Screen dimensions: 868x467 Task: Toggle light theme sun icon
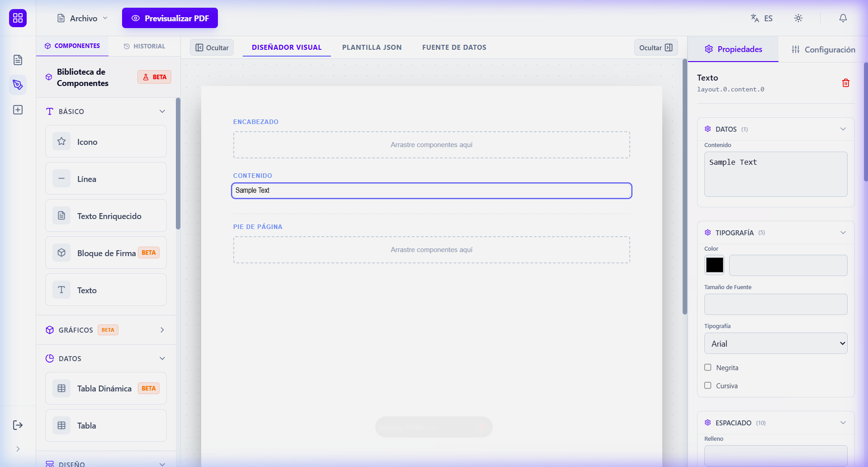tap(798, 18)
